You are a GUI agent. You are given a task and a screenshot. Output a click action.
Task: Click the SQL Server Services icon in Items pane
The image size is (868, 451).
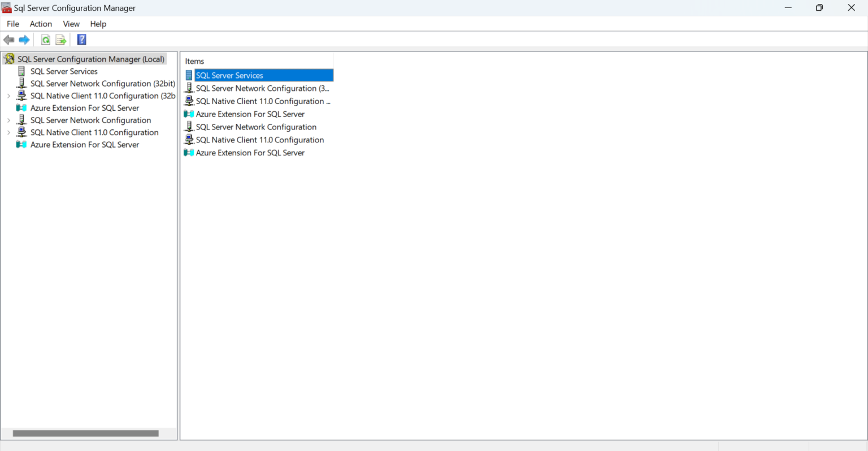point(189,75)
